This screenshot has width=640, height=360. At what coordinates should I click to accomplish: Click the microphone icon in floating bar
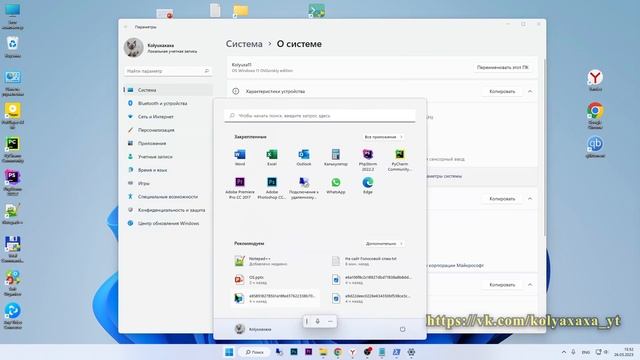coord(318,321)
